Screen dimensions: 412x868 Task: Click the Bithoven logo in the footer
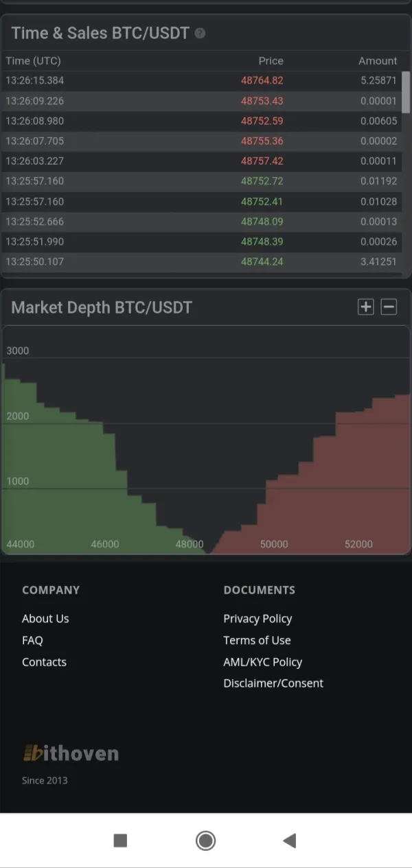pyautogui.click(x=71, y=753)
